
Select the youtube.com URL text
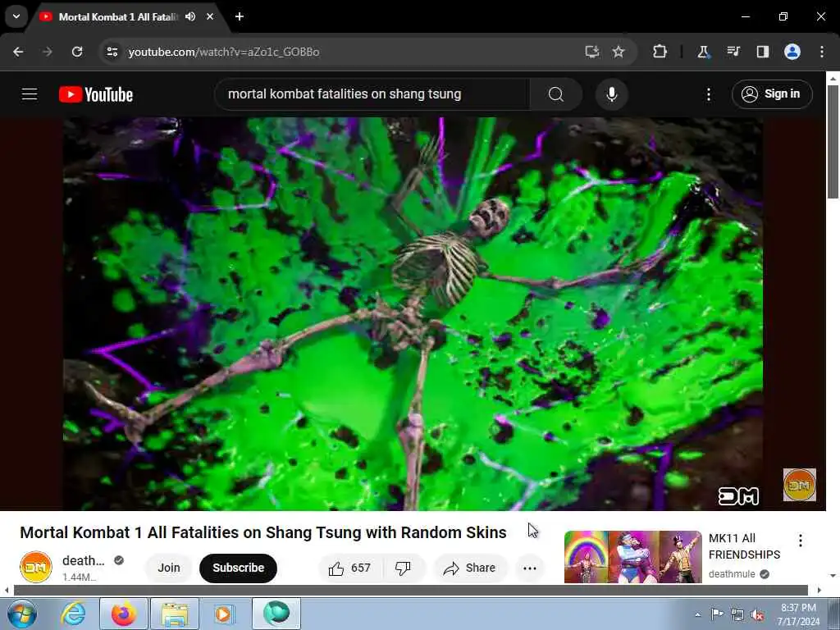point(224,52)
